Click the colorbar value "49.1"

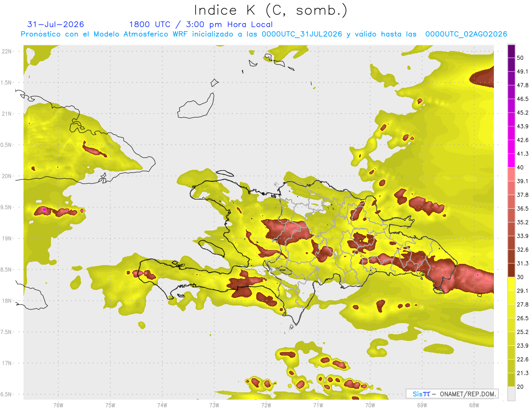pyautogui.click(x=522, y=71)
